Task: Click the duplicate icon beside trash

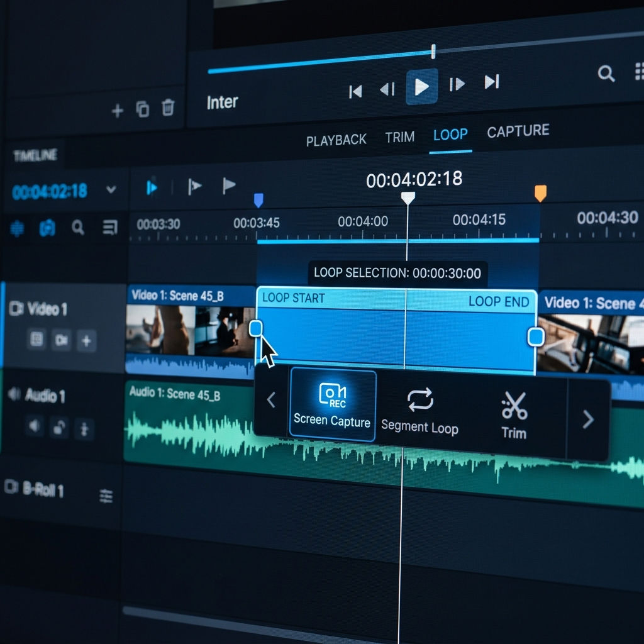Action: pyautogui.click(x=143, y=109)
